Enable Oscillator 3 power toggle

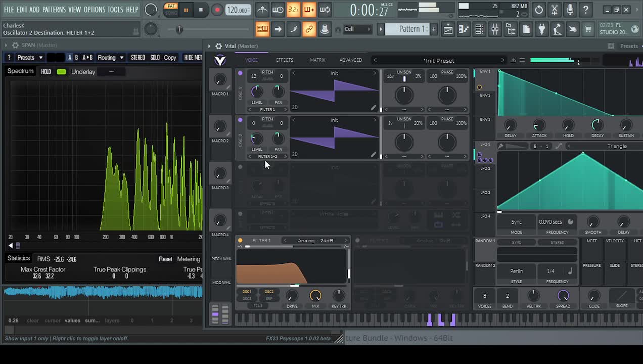click(240, 167)
